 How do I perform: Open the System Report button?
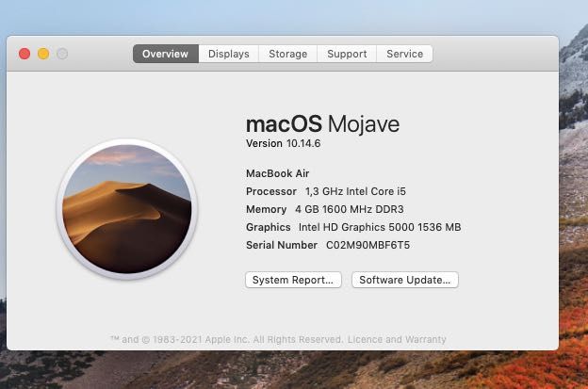pyautogui.click(x=293, y=280)
